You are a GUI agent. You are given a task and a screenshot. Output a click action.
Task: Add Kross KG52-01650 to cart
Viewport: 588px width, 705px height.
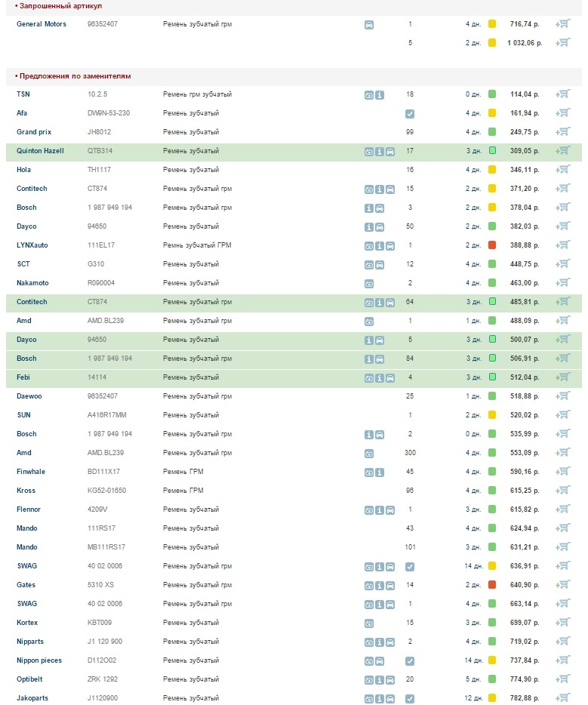pyautogui.click(x=563, y=491)
